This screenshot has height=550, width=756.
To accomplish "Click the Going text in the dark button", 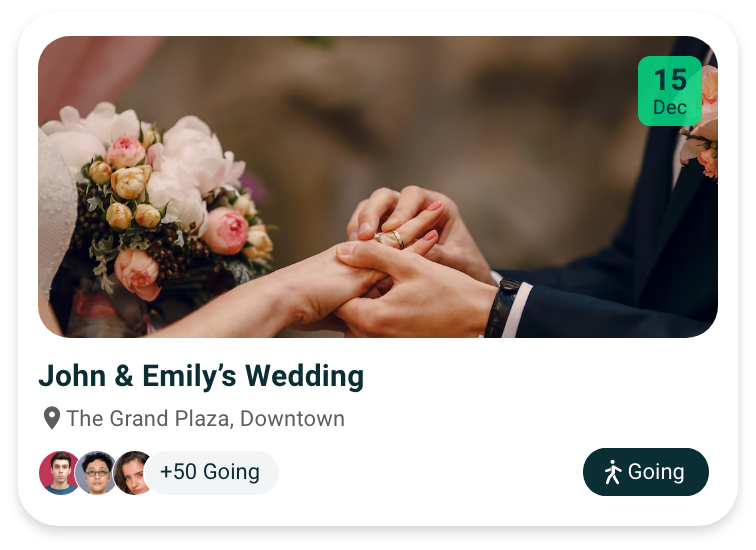I will (656, 472).
